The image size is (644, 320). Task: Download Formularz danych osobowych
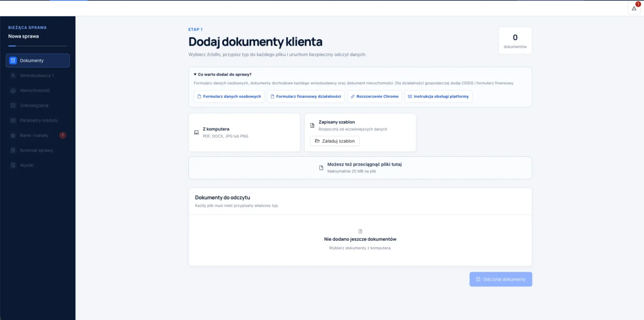click(229, 96)
